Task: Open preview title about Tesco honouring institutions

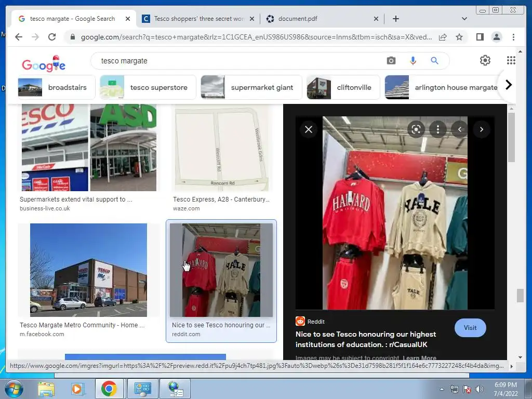Action: click(366, 339)
